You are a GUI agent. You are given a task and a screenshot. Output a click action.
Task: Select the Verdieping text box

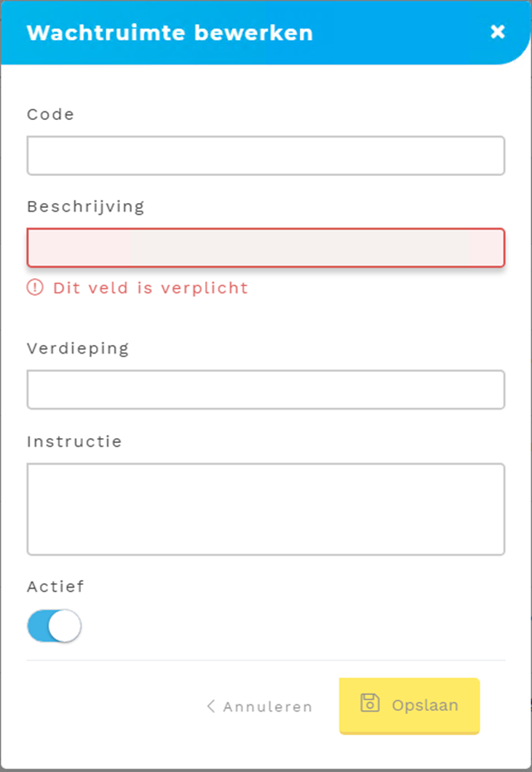click(x=266, y=390)
